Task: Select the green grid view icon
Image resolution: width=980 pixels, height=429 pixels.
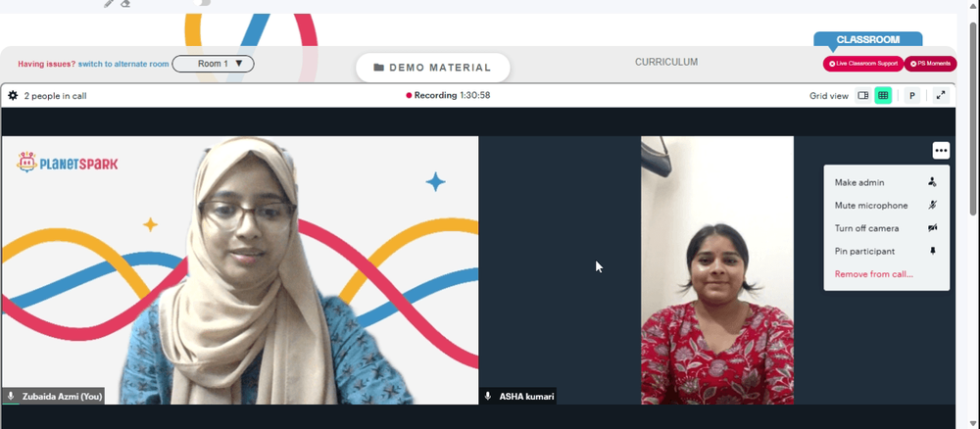Action: pos(883,96)
